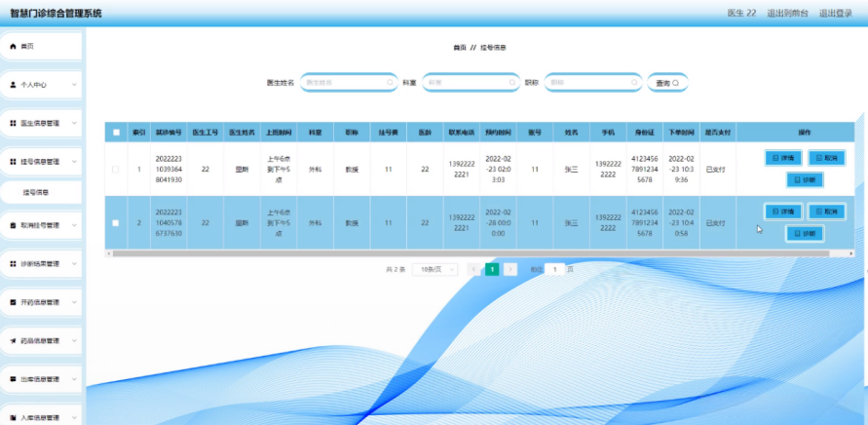Expand 开药信息管理 using its chevron

(74, 302)
